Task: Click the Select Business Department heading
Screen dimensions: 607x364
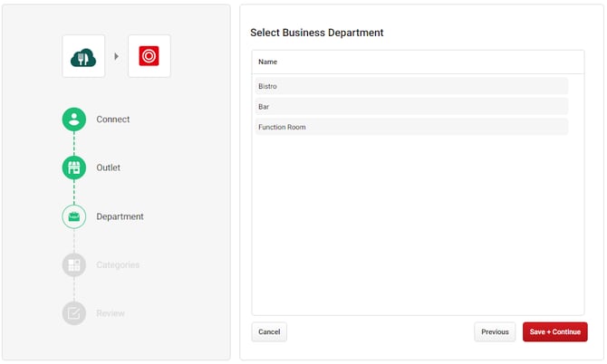Action: pyautogui.click(x=317, y=33)
